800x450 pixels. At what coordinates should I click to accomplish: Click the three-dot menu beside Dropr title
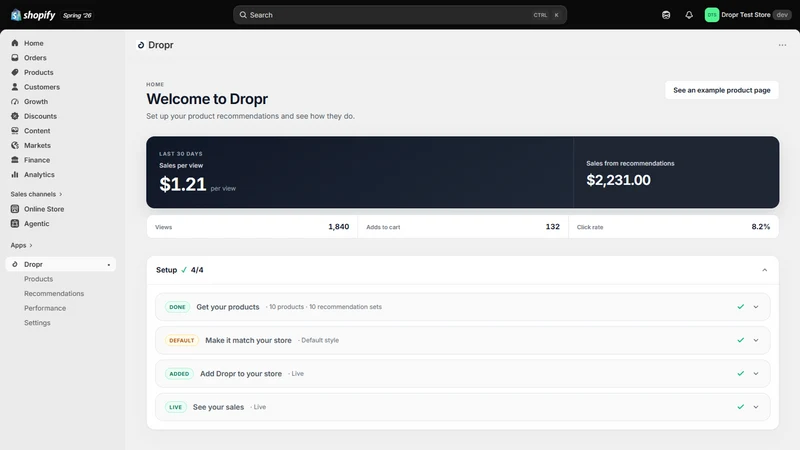tap(782, 45)
